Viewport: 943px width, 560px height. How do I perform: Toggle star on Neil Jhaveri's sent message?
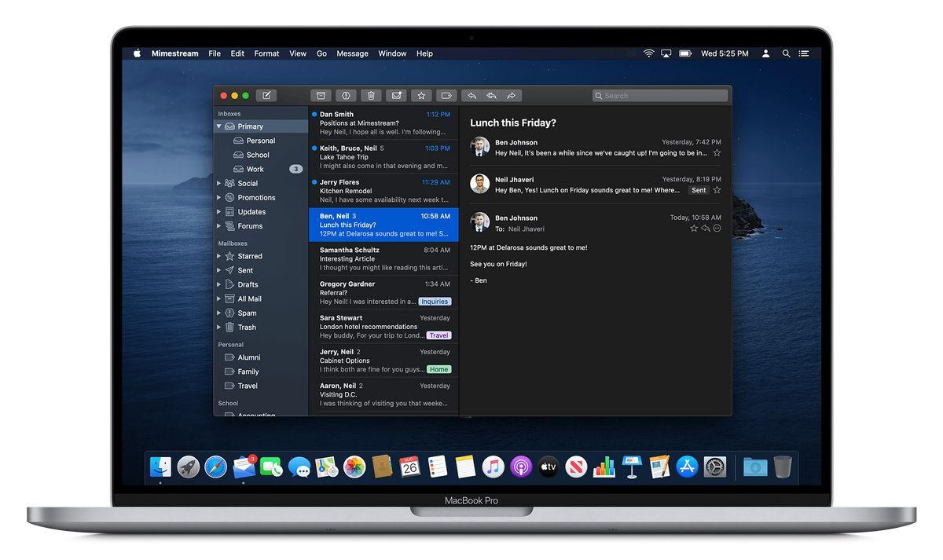point(717,190)
